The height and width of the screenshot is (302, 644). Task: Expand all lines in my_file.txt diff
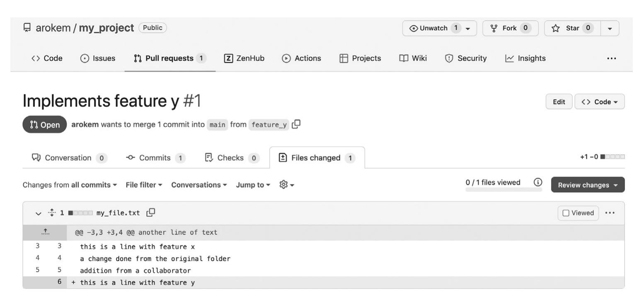coord(52,213)
